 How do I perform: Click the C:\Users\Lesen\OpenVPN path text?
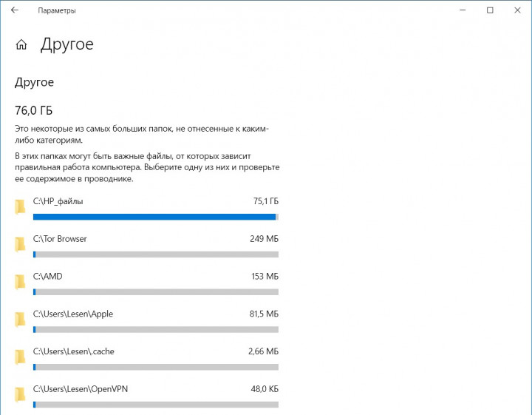(81, 389)
